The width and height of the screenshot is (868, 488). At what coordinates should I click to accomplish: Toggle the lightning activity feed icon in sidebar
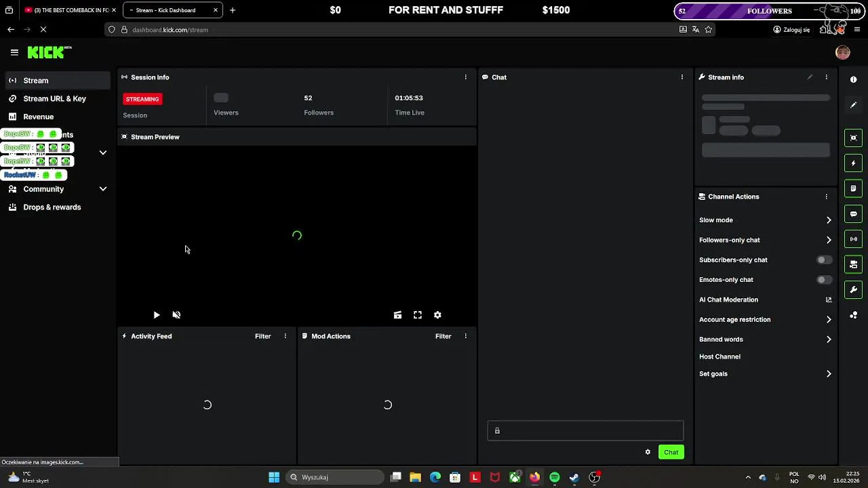point(854,163)
